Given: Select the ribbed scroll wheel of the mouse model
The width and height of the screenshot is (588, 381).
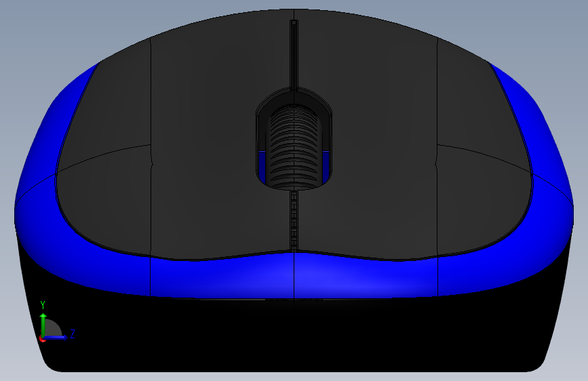Looking at the screenshot, I should (294, 146).
